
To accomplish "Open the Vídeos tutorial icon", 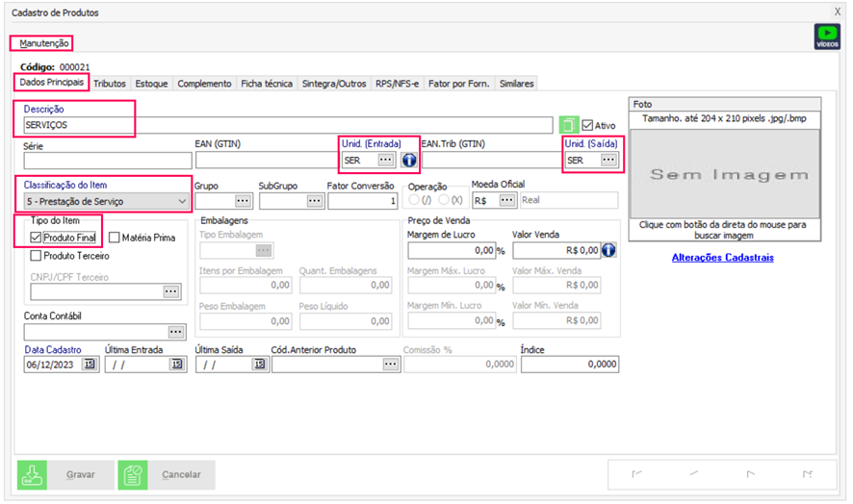I will point(826,37).
